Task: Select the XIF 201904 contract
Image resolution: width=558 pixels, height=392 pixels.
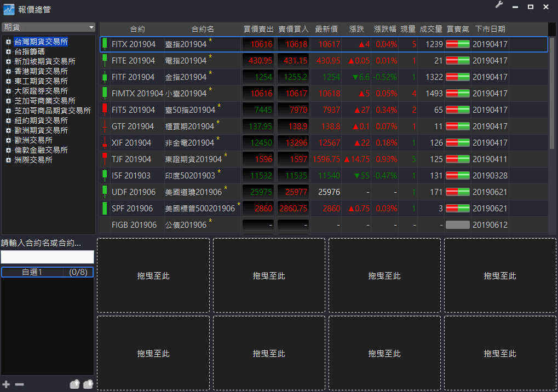Action: pyautogui.click(x=131, y=143)
